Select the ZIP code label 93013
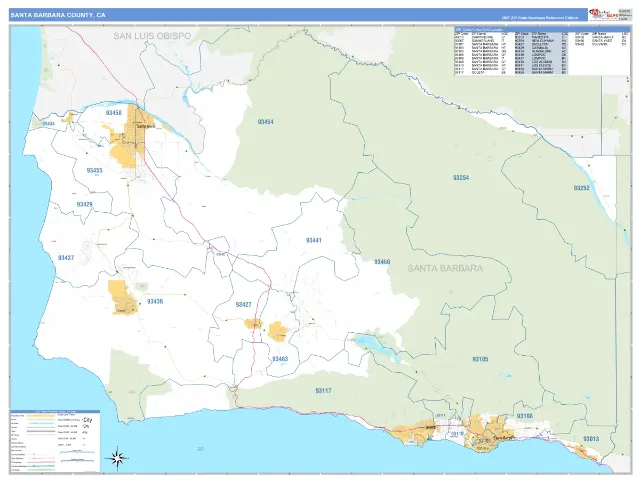This screenshot has width=640, height=480. [591, 439]
